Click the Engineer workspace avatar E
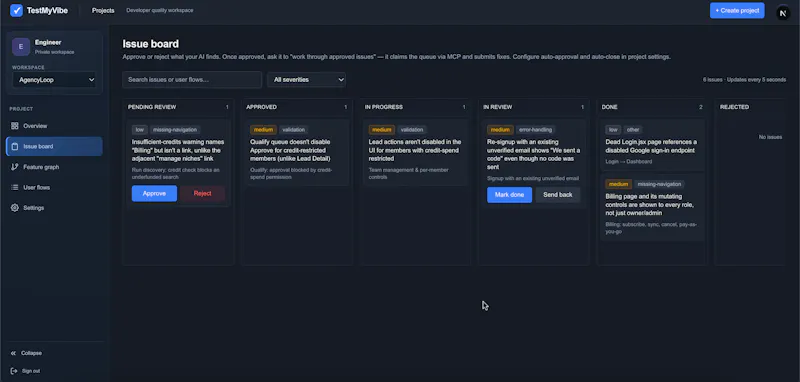This screenshot has height=382, width=800. [21, 46]
